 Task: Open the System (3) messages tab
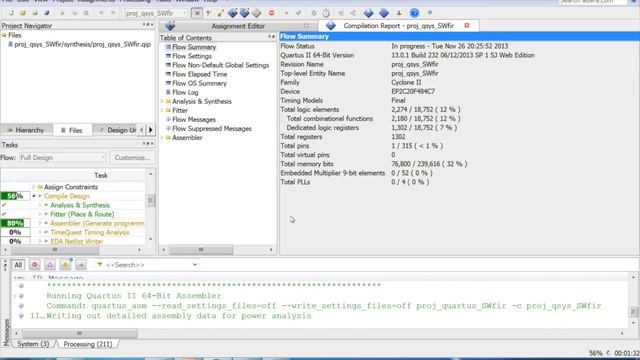(33, 344)
